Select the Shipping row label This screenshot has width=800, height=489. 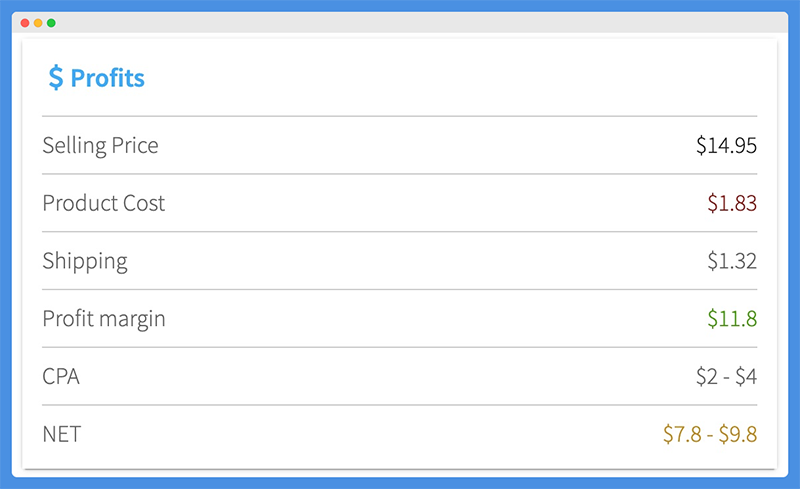(85, 261)
